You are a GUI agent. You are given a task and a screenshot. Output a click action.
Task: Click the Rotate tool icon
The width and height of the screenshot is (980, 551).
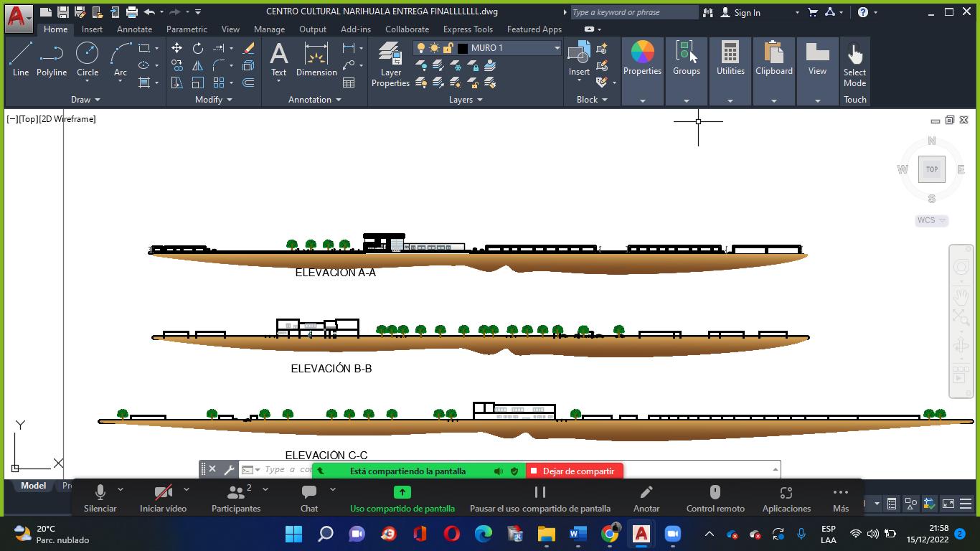click(197, 48)
